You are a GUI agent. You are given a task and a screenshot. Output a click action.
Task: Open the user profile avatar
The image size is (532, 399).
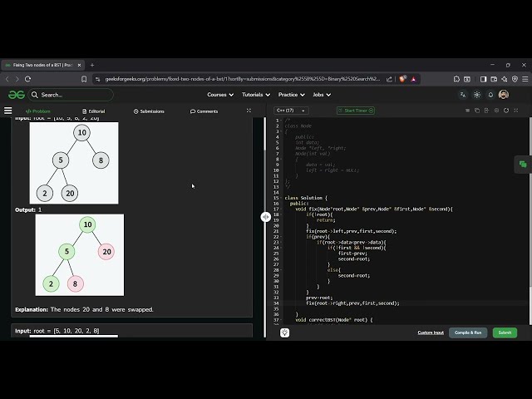pyautogui.click(x=504, y=95)
